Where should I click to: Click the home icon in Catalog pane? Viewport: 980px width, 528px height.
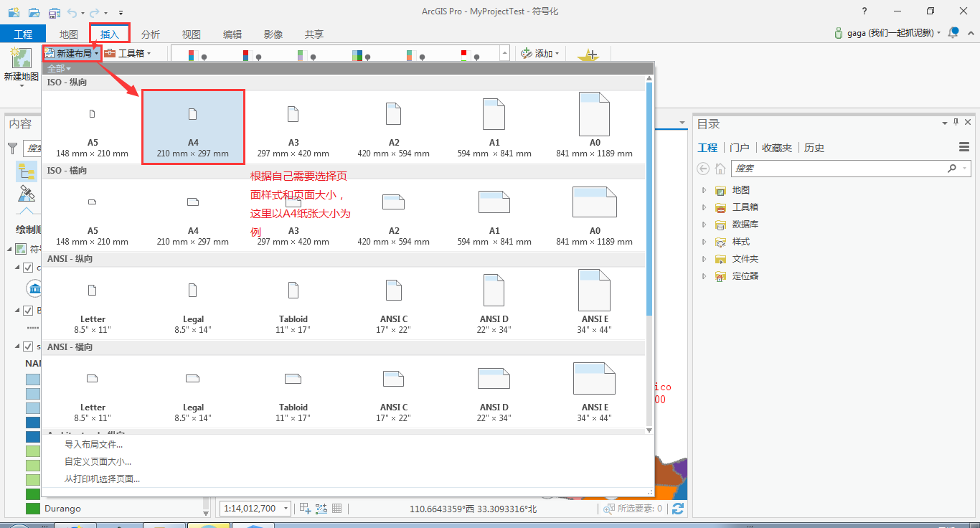tap(720, 169)
